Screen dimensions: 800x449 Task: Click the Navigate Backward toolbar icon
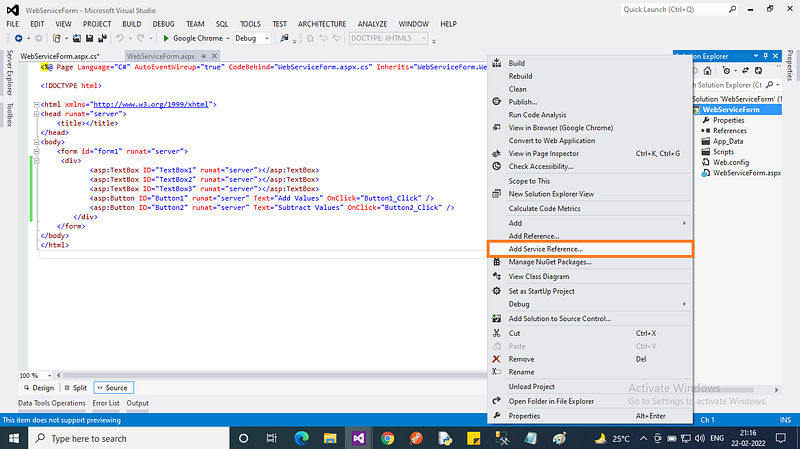click(19, 38)
